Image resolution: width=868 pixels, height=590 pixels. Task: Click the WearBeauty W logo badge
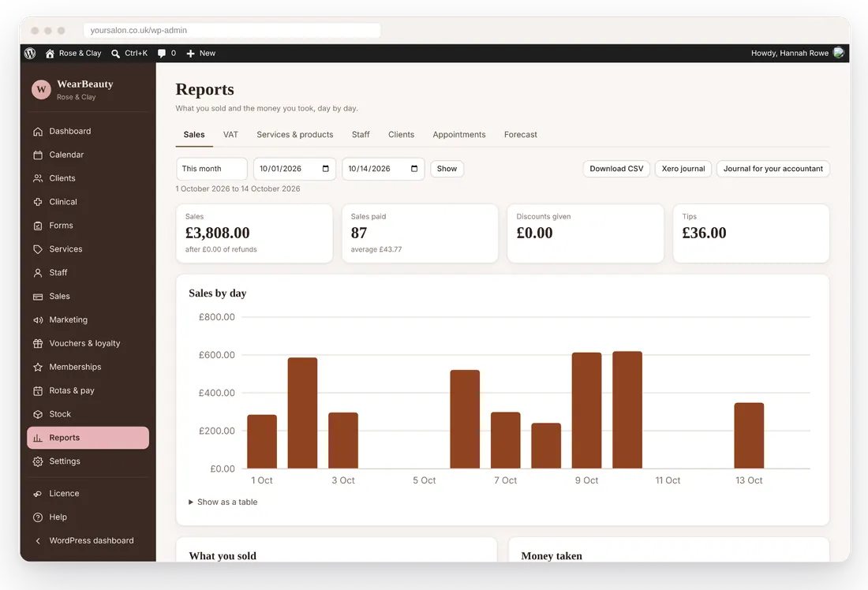tap(41, 89)
